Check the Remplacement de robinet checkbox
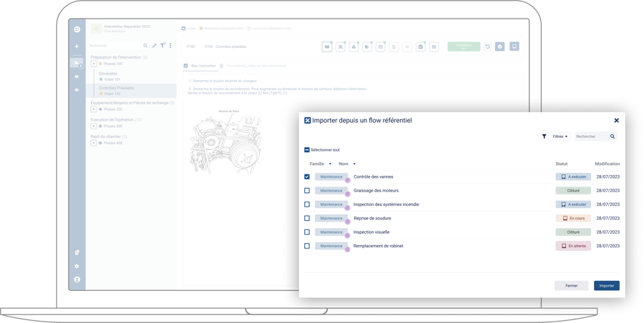The width and height of the screenshot is (644, 323). coord(307,246)
